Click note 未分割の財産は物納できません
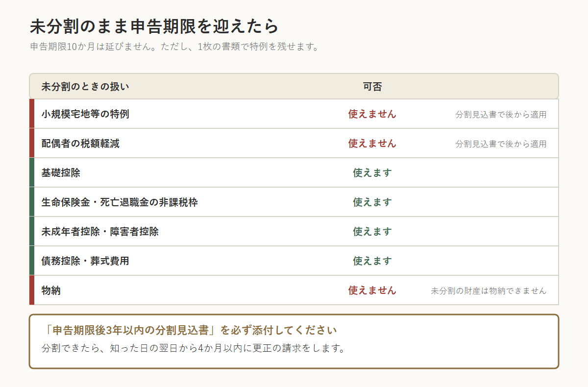The width and height of the screenshot is (588, 387). pyautogui.click(x=489, y=291)
